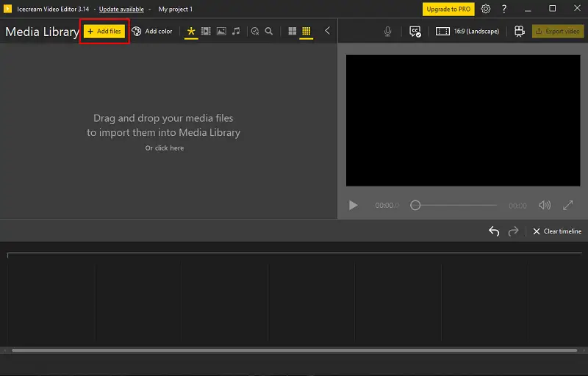Toggle the preview volume speaker
The image size is (588, 376).
pos(545,205)
